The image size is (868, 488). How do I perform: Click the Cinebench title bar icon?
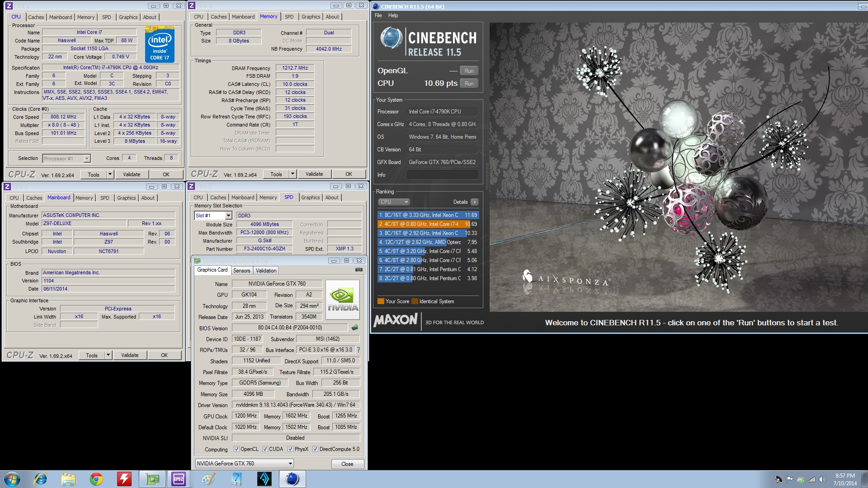coord(376,6)
